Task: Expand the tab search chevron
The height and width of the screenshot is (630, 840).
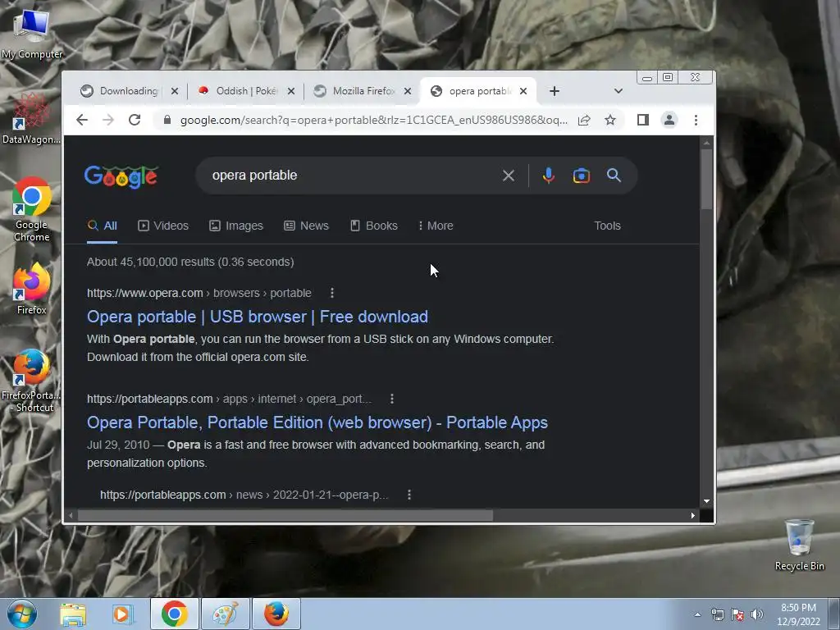Action: click(x=619, y=91)
